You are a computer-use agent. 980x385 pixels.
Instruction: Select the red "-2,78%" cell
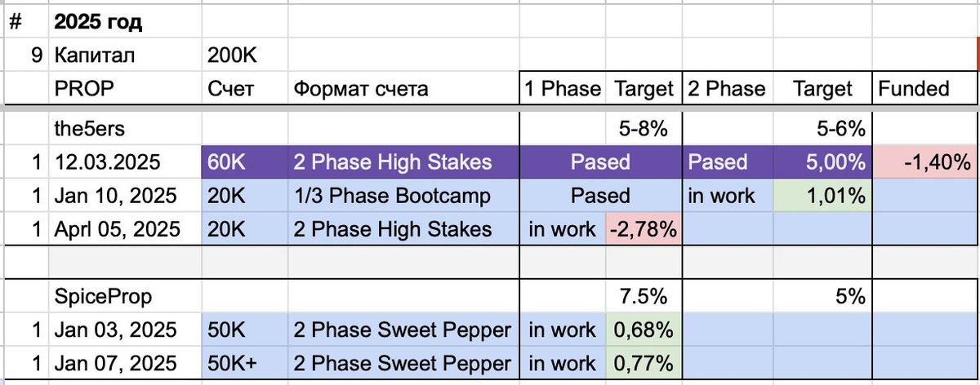[642, 229]
